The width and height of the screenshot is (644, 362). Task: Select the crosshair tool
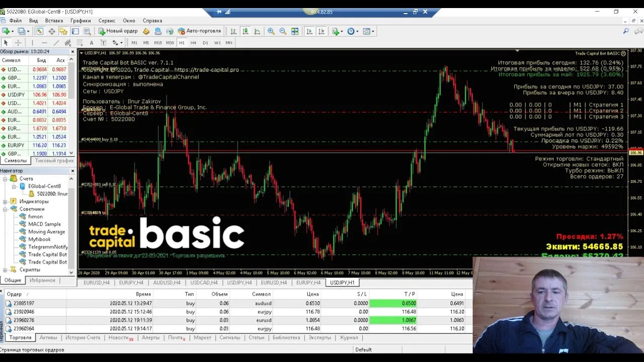18,43
